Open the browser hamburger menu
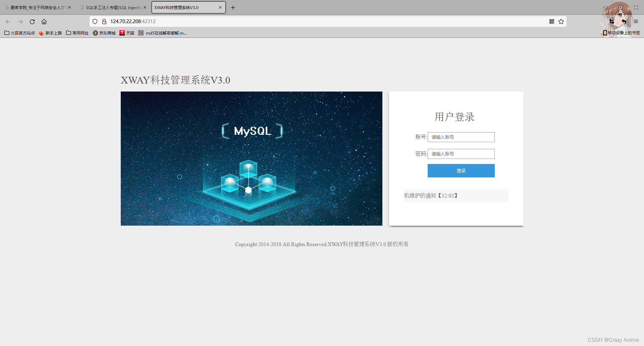Image resolution: width=644 pixels, height=346 pixels. click(x=636, y=21)
